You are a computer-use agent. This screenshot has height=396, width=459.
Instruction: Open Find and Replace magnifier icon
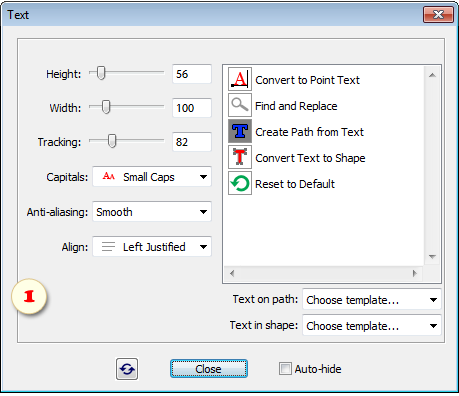click(240, 105)
